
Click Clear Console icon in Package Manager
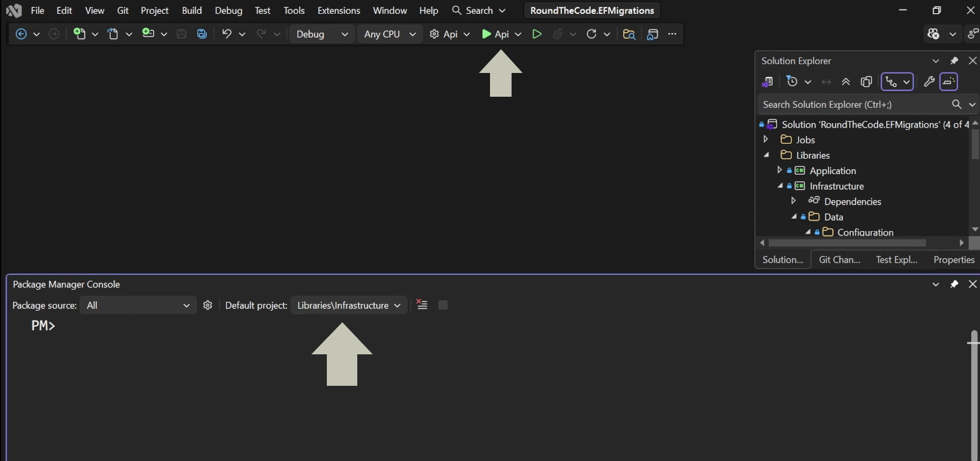(x=422, y=305)
